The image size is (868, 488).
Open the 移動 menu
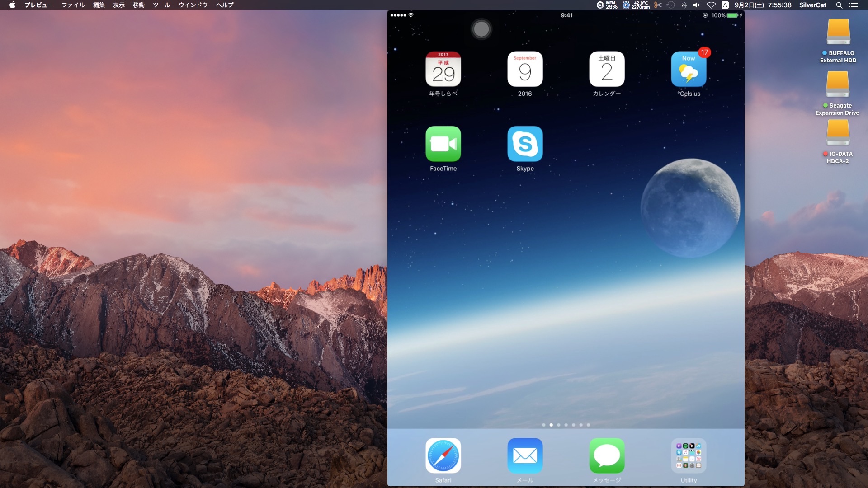click(x=139, y=5)
